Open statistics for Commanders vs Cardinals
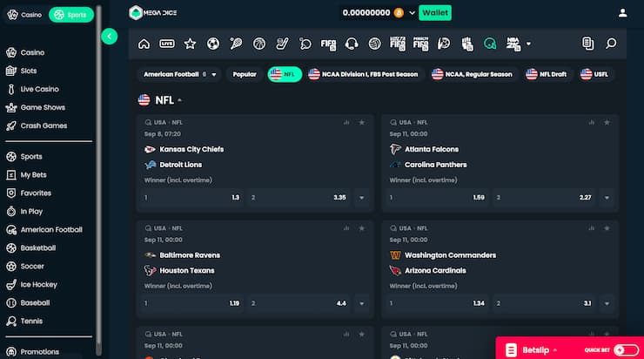The height and width of the screenshot is (359, 644). [592, 228]
